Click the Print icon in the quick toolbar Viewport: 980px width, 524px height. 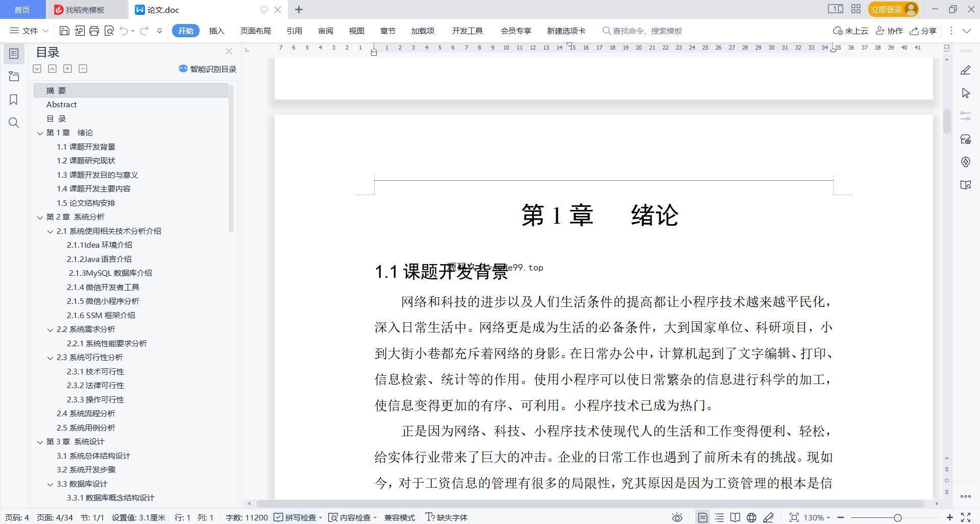click(94, 31)
